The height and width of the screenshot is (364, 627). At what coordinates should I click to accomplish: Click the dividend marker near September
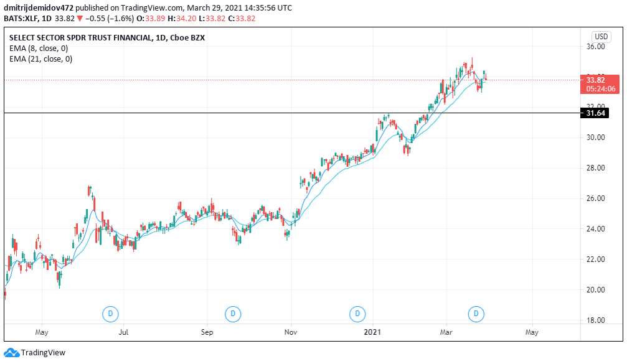(233, 314)
